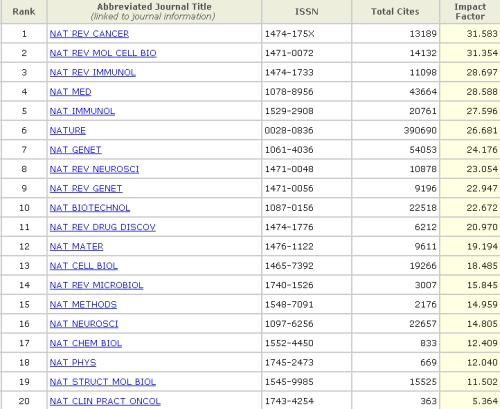Open the NAT MED journal link
This screenshot has width=500, height=409.
pos(71,92)
